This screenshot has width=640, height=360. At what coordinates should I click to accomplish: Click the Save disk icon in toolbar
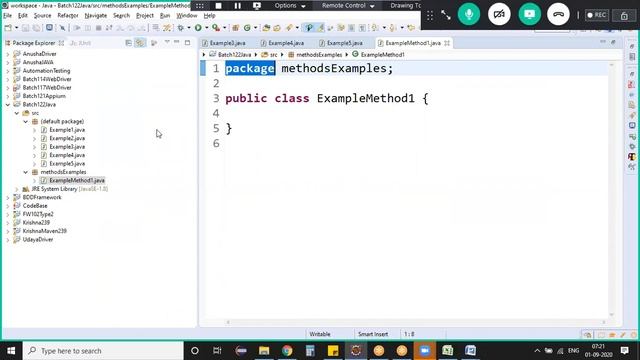(25, 28)
